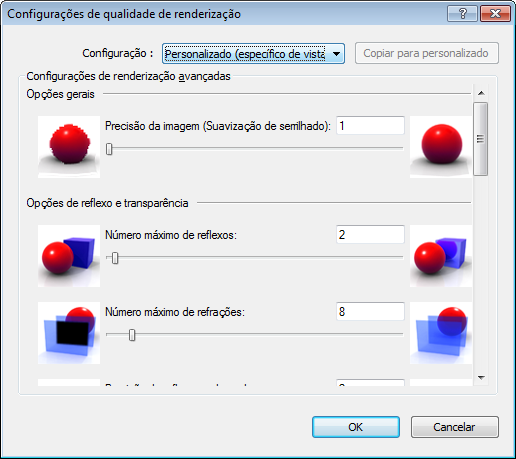This screenshot has height=459, width=516.
Task: Click the scrollbar up arrow
Action: (481, 93)
